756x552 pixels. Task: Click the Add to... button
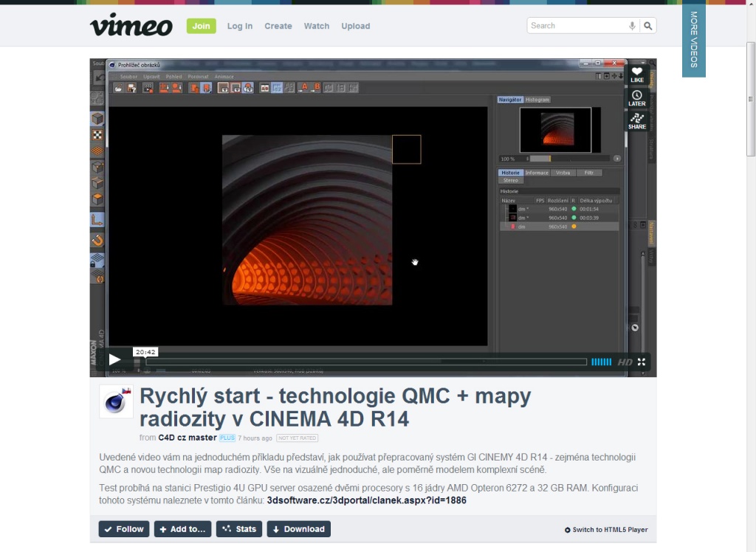tap(182, 529)
